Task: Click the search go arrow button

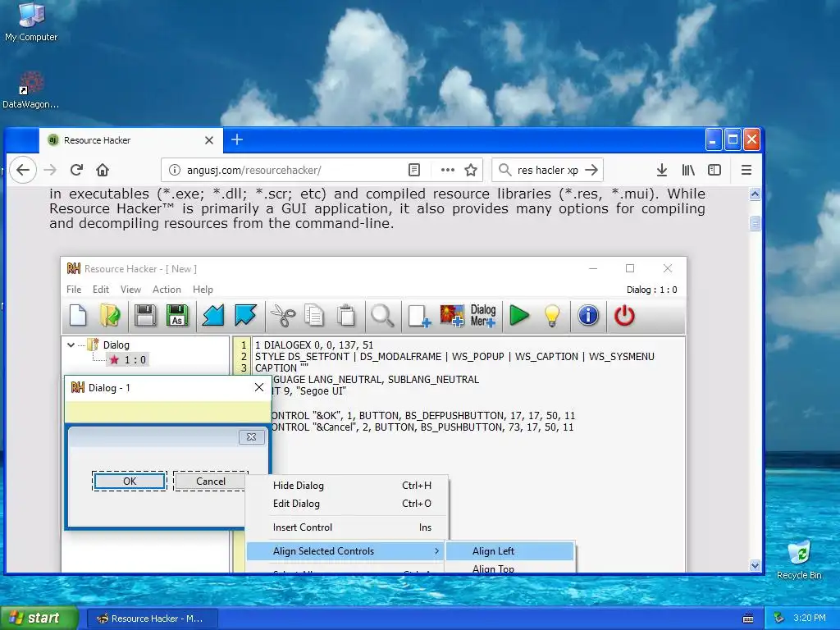Action: coord(591,170)
